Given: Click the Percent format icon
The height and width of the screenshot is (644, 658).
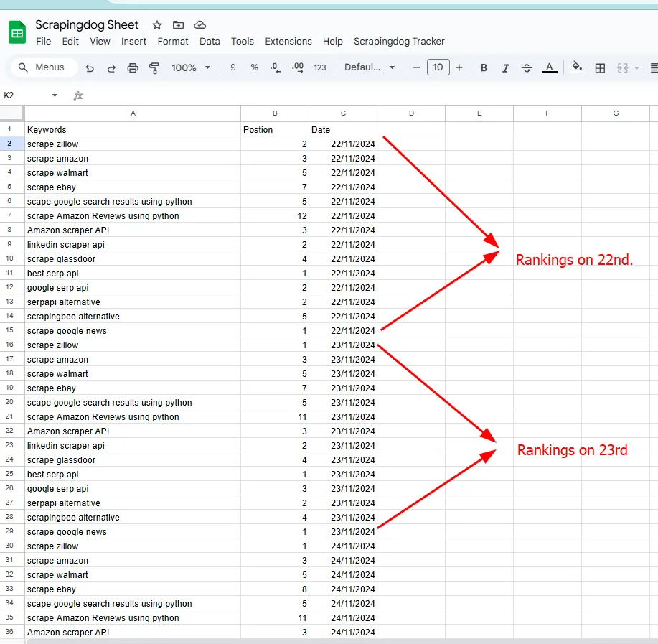Looking at the screenshot, I should point(253,67).
